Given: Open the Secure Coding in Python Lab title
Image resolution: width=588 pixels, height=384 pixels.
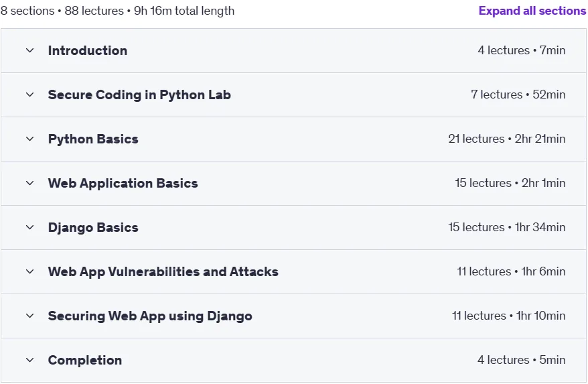Looking at the screenshot, I should click(x=139, y=94).
